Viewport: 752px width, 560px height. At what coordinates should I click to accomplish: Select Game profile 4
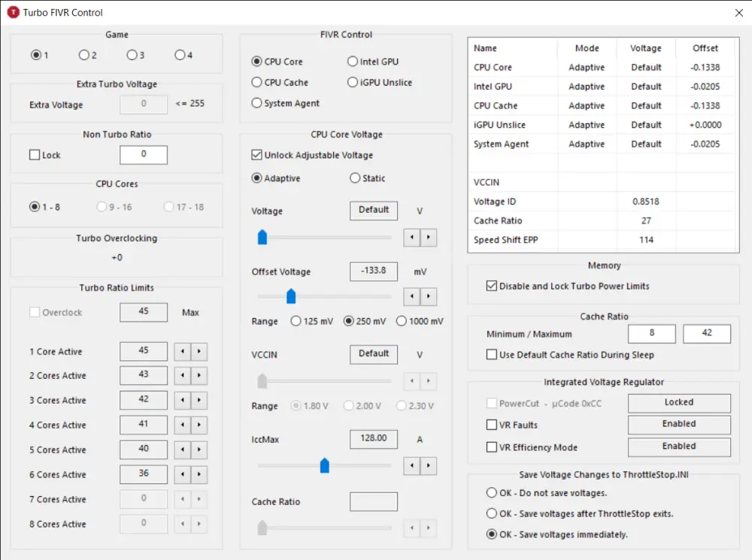(183, 55)
